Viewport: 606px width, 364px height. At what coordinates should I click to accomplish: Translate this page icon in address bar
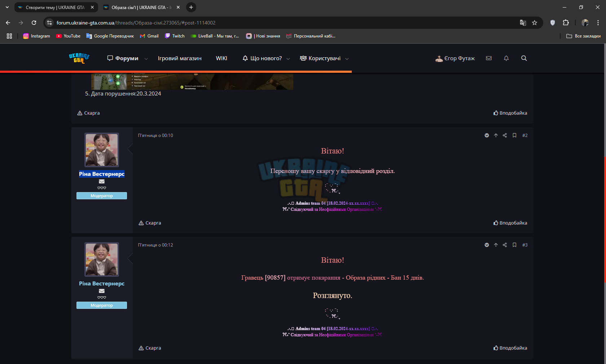click(523, 23)
